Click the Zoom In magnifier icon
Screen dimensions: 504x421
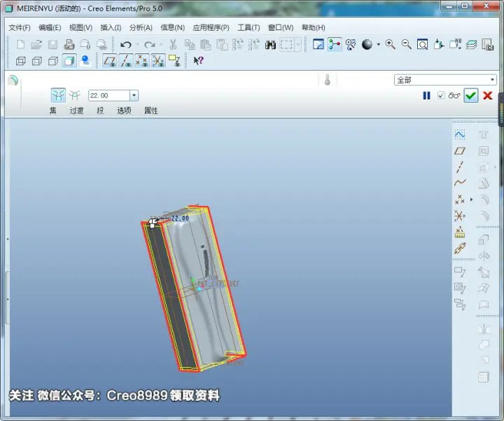click(x=390, y=44)
